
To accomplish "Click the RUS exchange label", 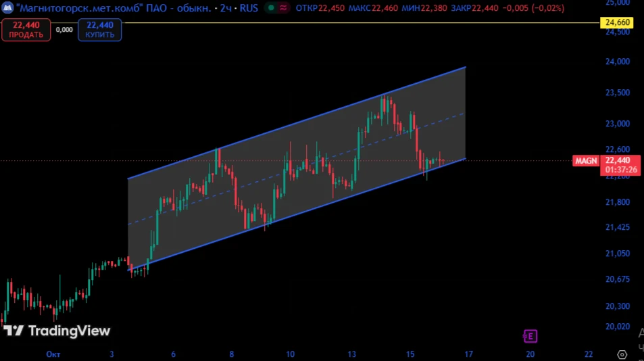I will [x=249, y=8].
